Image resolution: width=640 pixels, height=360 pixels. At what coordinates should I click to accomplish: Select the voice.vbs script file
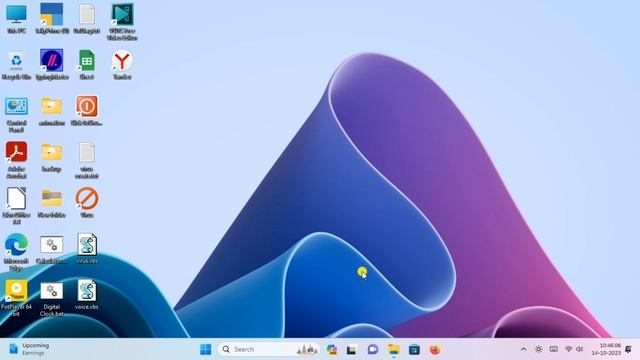tap(87, 294)
